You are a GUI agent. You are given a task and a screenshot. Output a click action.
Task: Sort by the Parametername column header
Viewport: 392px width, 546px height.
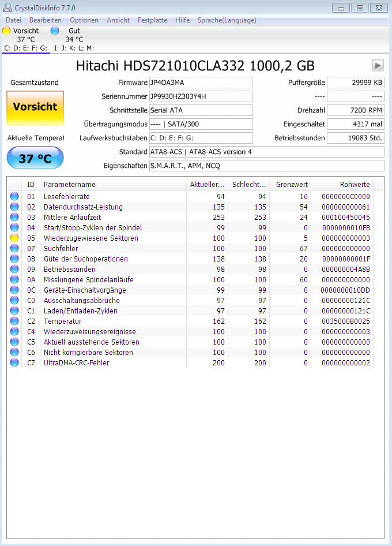[113, 185]
